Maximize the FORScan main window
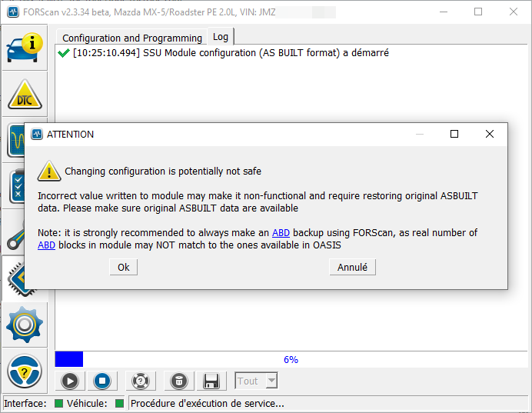 point(478,12)
